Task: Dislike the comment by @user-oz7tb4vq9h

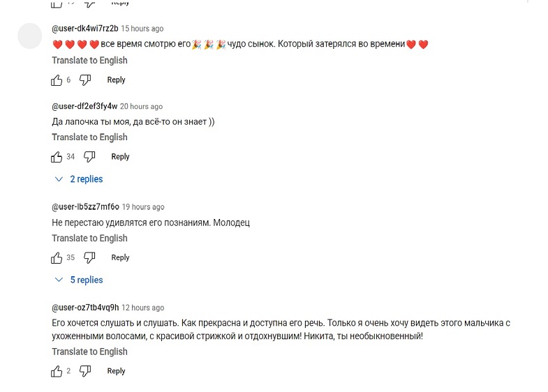Action: (x=85, y=371)
